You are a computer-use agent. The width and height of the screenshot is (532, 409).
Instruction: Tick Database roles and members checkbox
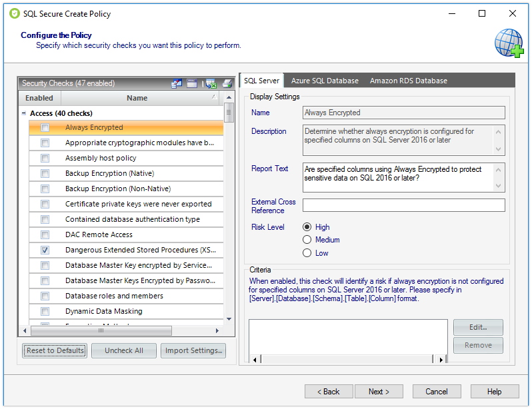[x=45, y=296]
